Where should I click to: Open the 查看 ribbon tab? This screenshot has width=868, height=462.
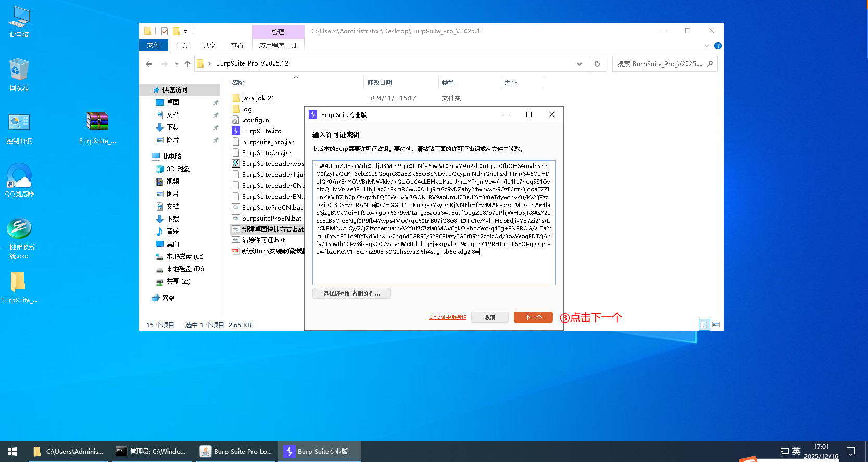pyautogui.click(x=237, y=45)
